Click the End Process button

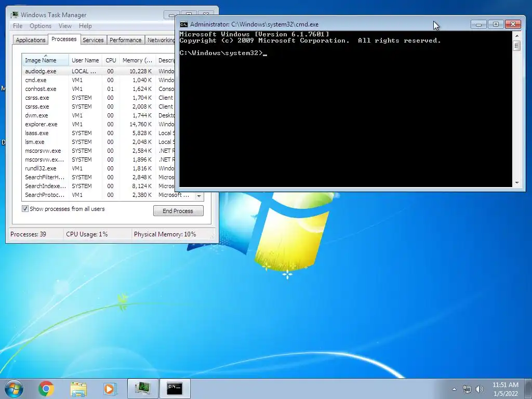click(178, 211)
